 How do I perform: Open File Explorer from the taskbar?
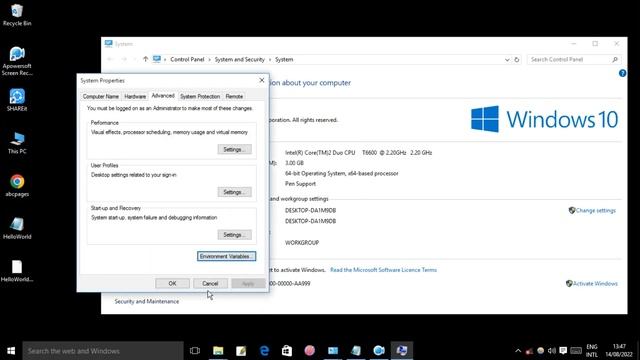pyautogui.click(x=218, y=351)
